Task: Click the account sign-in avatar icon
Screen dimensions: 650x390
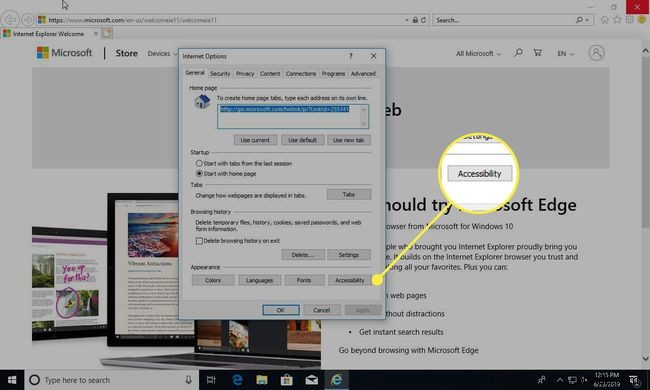Action: [x=597, y=53]
